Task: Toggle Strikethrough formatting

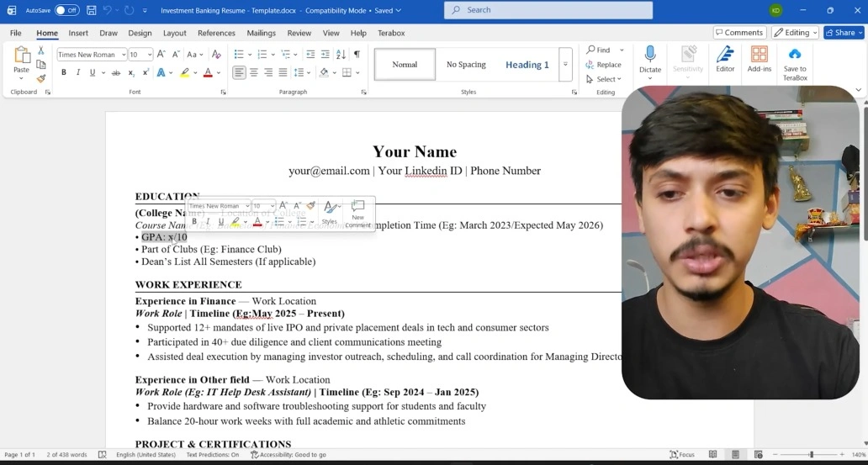Action: 116,72
